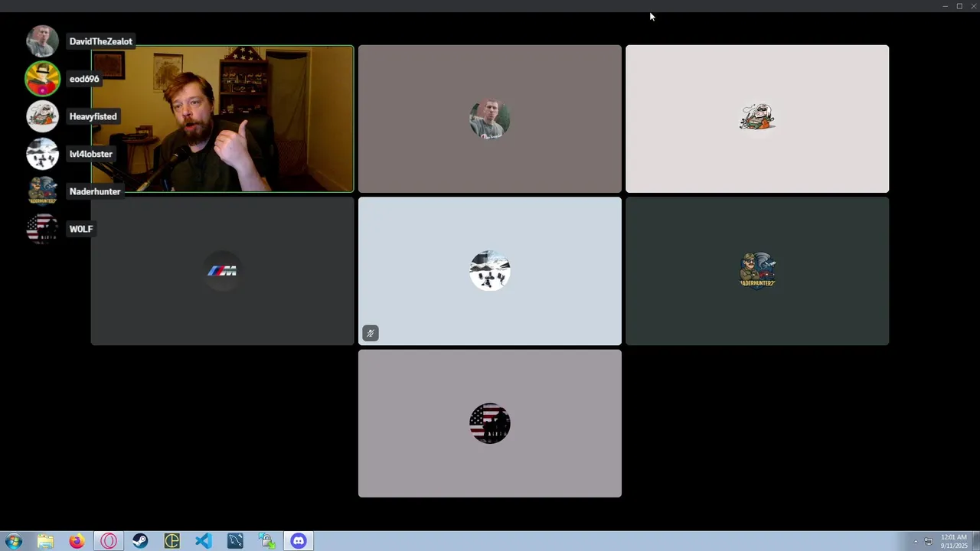The image size is (980, 551).
Task: Open the clock showing 12:01 AM
Action: pyautogui.click(x=954, y=541)
